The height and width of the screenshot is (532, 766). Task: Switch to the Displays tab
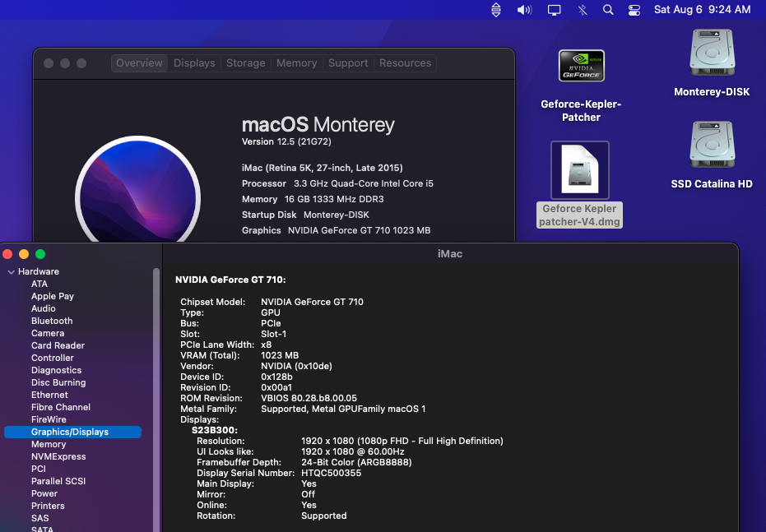coord(194,63)
